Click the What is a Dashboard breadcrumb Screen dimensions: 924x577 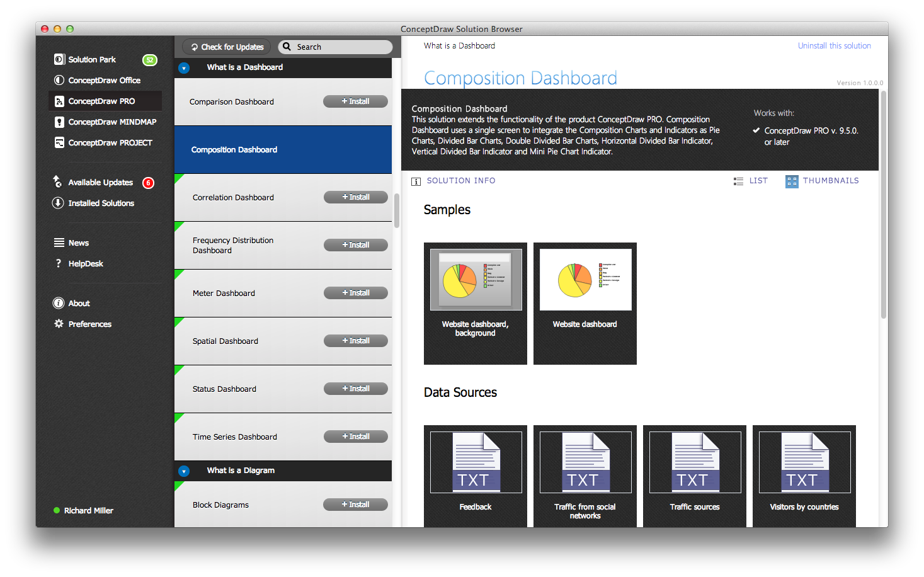click(x=459, y=46)
